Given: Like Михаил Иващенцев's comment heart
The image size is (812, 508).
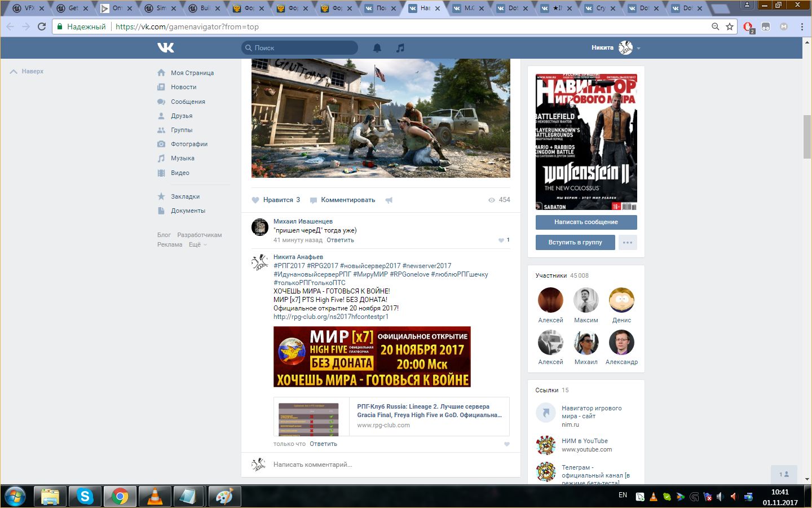Looking at the screenshot, I should click(x=501, y=240).
